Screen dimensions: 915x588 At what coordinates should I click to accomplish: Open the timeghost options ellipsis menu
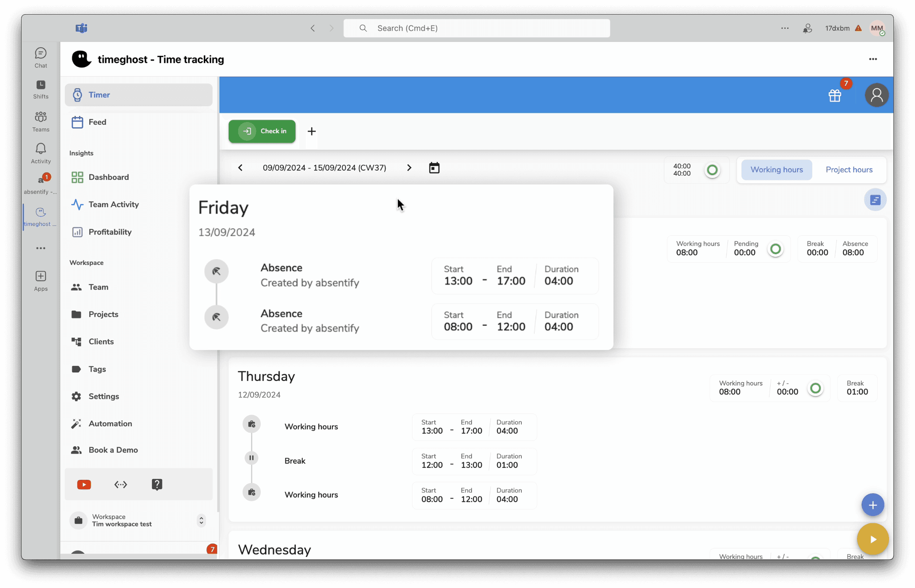[x=873, y=59]
